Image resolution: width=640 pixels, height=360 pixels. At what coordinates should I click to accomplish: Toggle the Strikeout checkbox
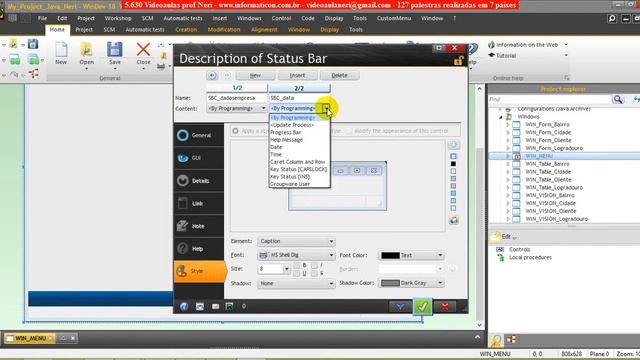[314, 273]
